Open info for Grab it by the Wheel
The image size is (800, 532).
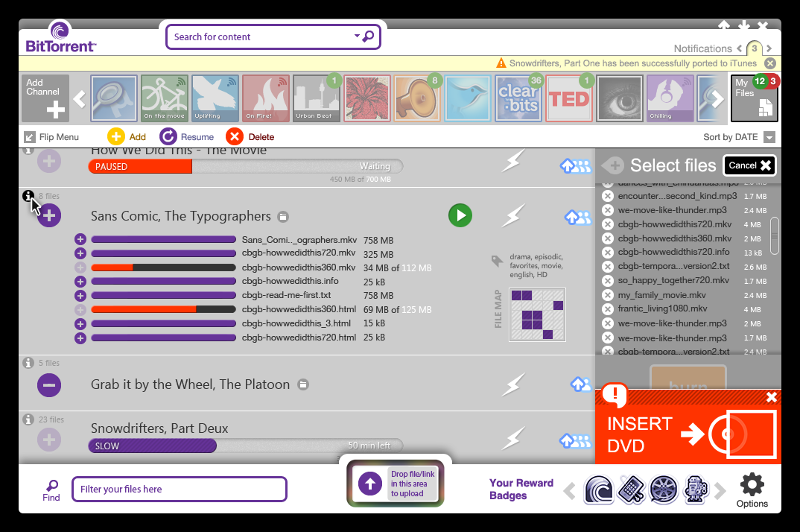click(28, 363)
